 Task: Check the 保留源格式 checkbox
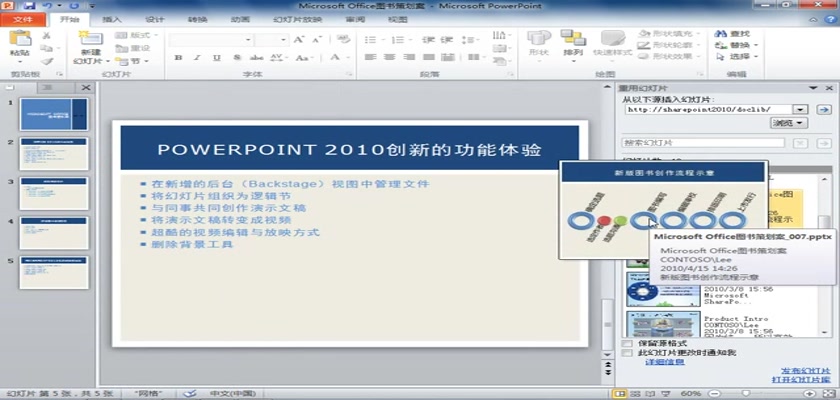coord(626,343)
